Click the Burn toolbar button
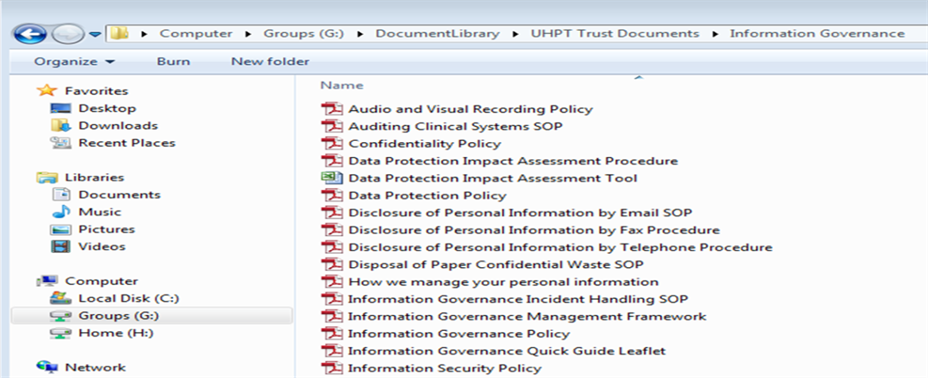Screen dimensions: 928x378 [x=173, y=62]
